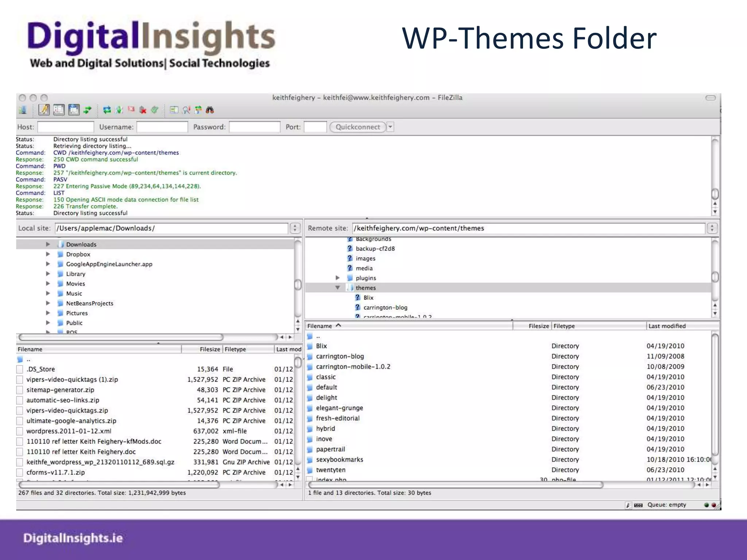
Task: Open the Remote site path dropdown
Action: coord(712,228)
